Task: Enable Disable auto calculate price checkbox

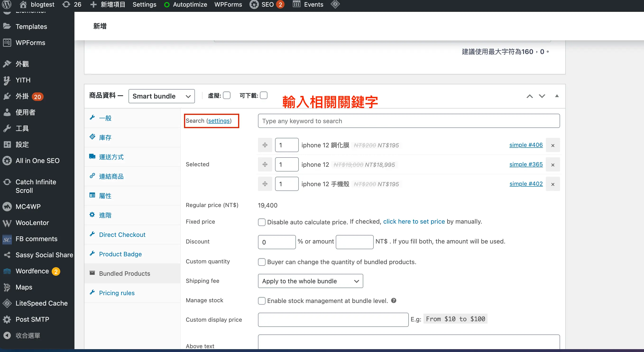Action: coord(262,222)
